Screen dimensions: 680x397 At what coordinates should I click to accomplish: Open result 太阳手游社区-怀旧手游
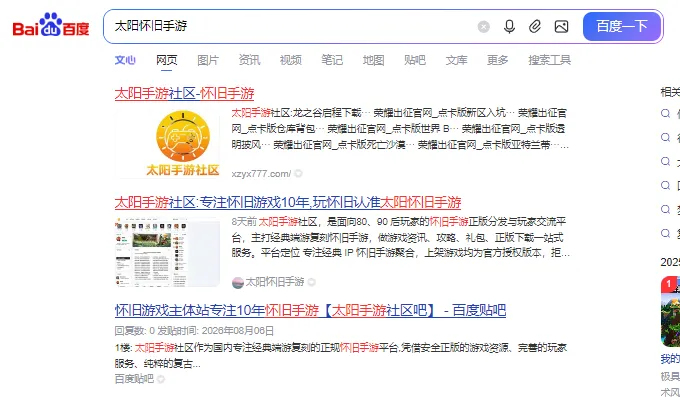pyautogui.click(x=184, y=93)
